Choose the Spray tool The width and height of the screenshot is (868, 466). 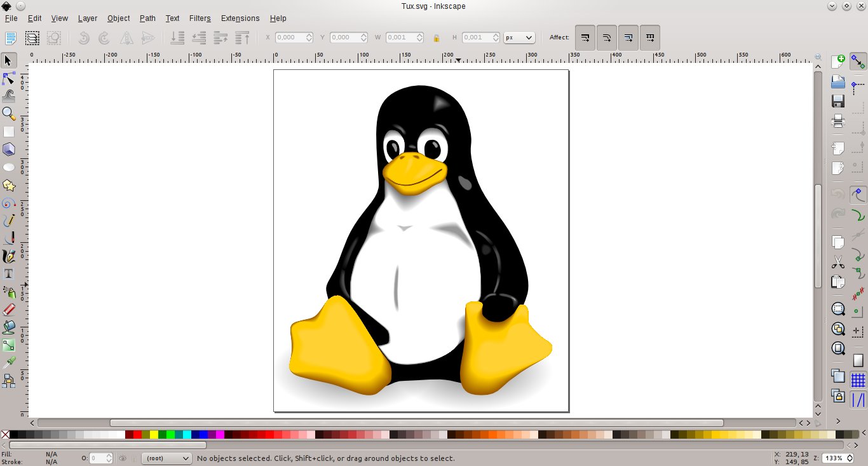(x=9, y=292)
